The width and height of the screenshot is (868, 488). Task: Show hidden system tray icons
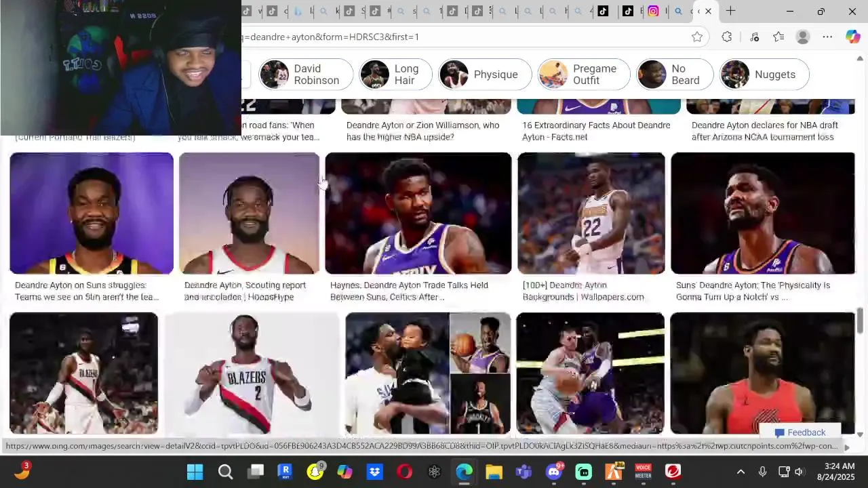(x=741, y=472)
